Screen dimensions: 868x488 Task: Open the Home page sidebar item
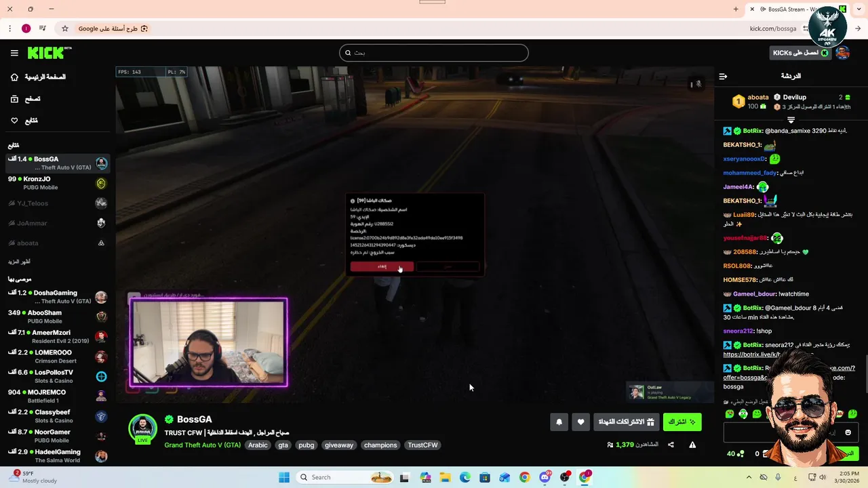[38, 77]
